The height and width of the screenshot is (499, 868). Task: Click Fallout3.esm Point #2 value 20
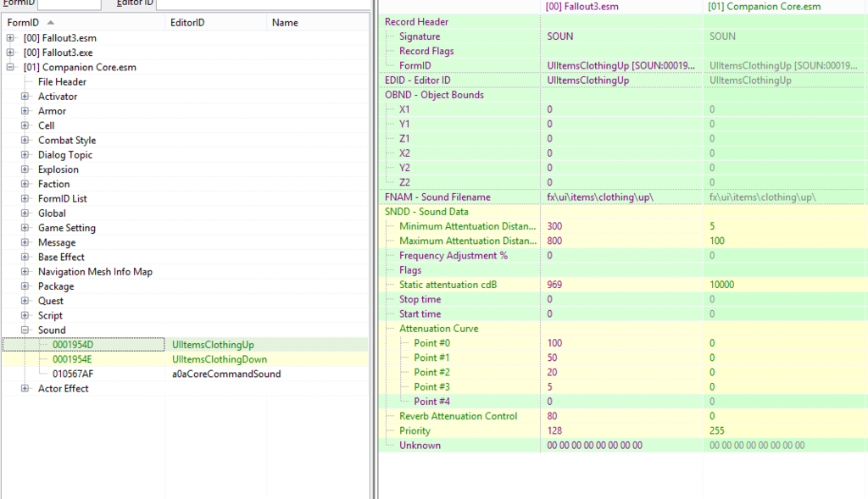tap(553, 372)
